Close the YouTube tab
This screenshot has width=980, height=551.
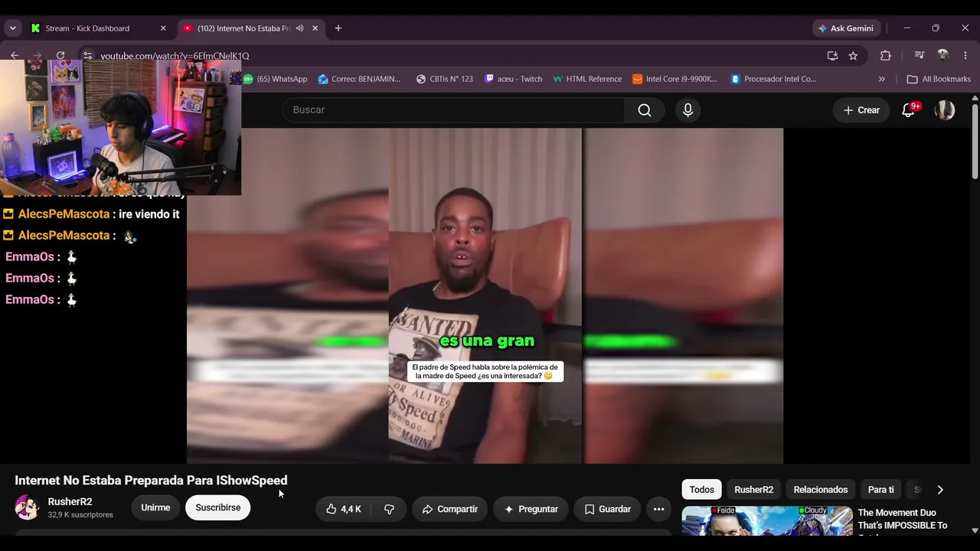click(x=315, y=28)
